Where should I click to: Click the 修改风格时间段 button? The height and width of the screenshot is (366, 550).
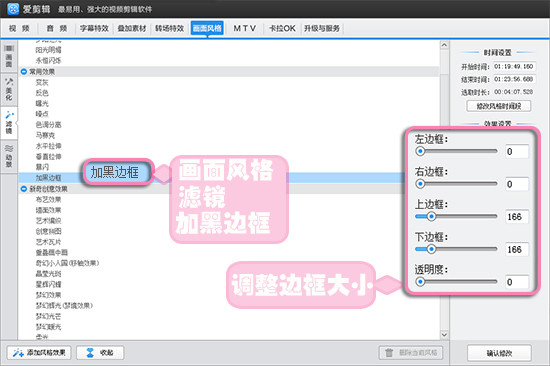coord(499,106)
